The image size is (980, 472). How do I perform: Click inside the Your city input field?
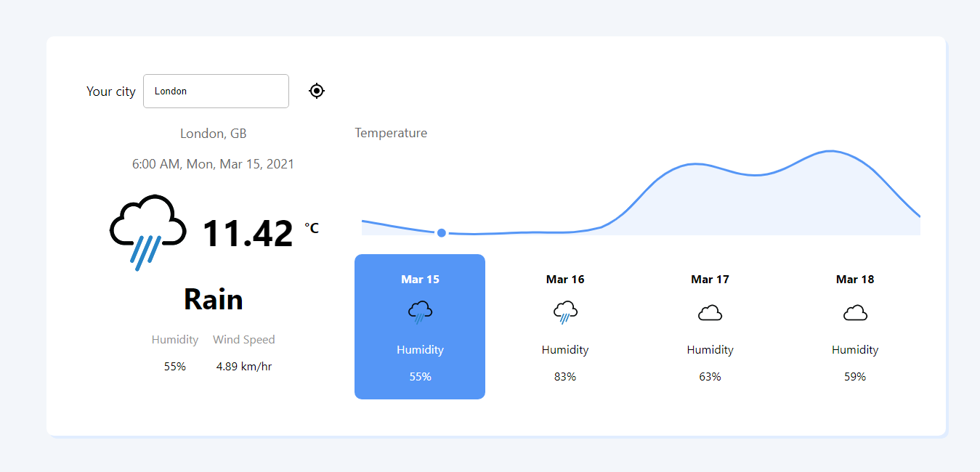coord(216,91)
